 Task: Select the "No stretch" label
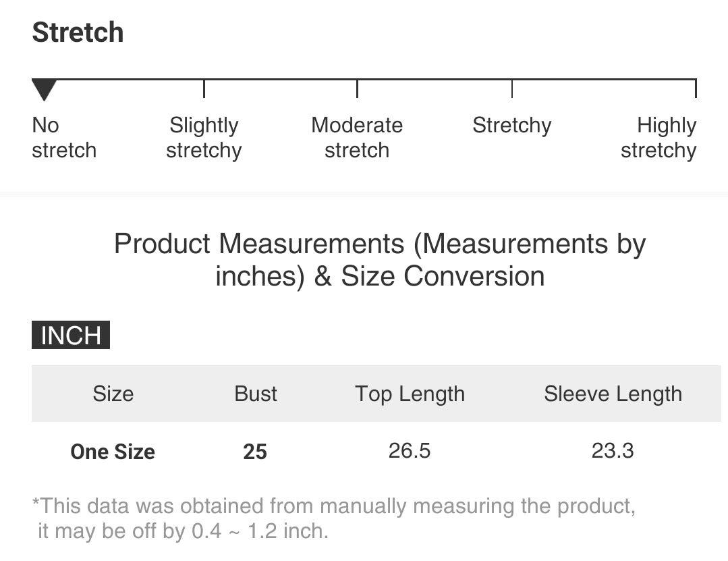pos(63,138)
